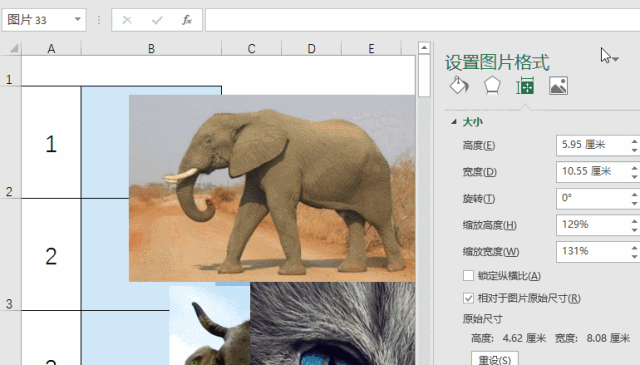Image resolution: width=640 pixels, height=365 pixels.
Task: Uncheck 相对于图片原始尺寸 checkbox
Action: click(468, 298)
